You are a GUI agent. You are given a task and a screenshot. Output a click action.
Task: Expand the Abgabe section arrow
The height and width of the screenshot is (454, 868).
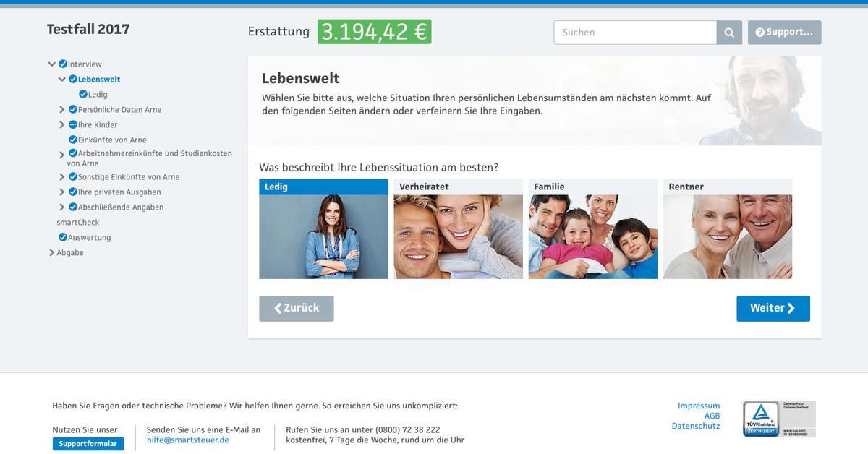pos(52,253)
